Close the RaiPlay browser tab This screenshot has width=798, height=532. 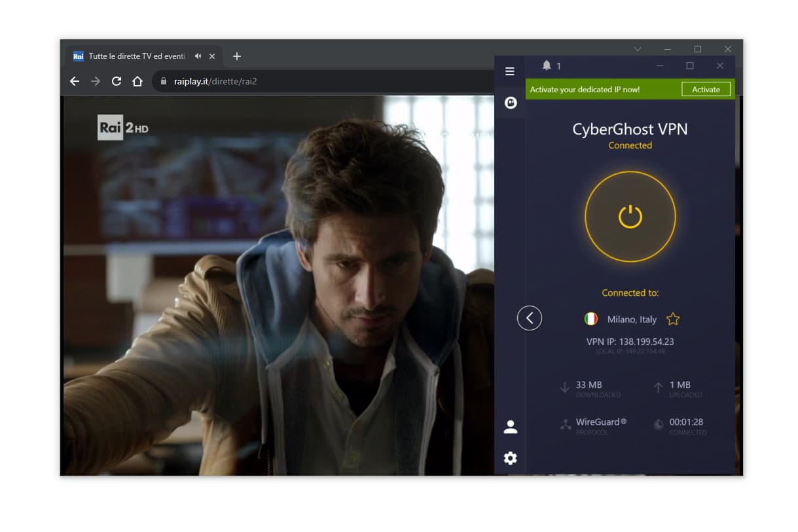pos(212,56)
